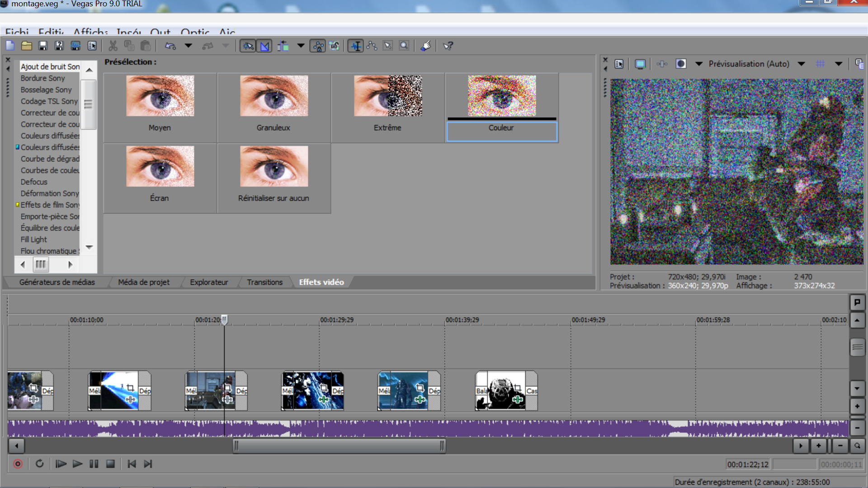Open the Auto Ripple mode dropdown arrow
The width and height of the screenshot is (868, 488).
[x=301, y=46]
